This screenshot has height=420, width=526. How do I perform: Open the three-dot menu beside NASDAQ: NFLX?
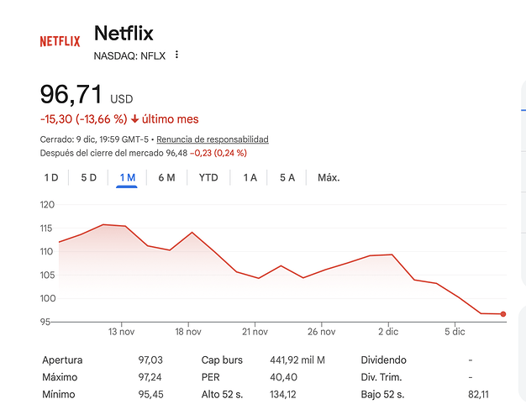(176, 55)
